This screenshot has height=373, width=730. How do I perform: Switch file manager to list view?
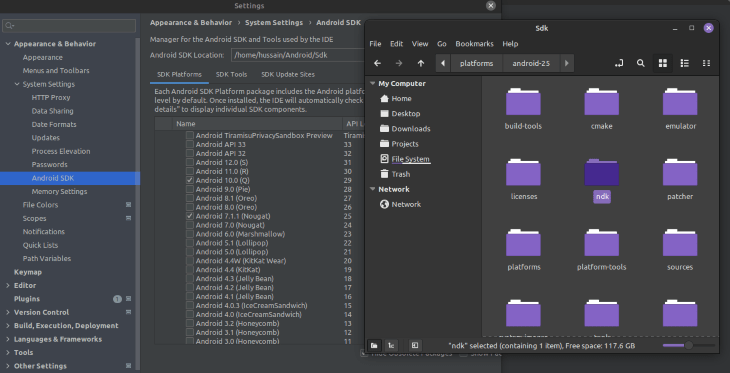click(684, 63)
